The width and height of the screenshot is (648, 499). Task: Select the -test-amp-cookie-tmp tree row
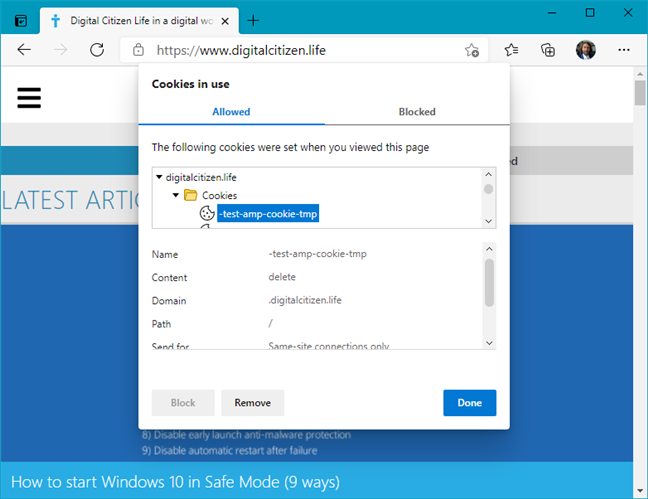coord(268,213)
